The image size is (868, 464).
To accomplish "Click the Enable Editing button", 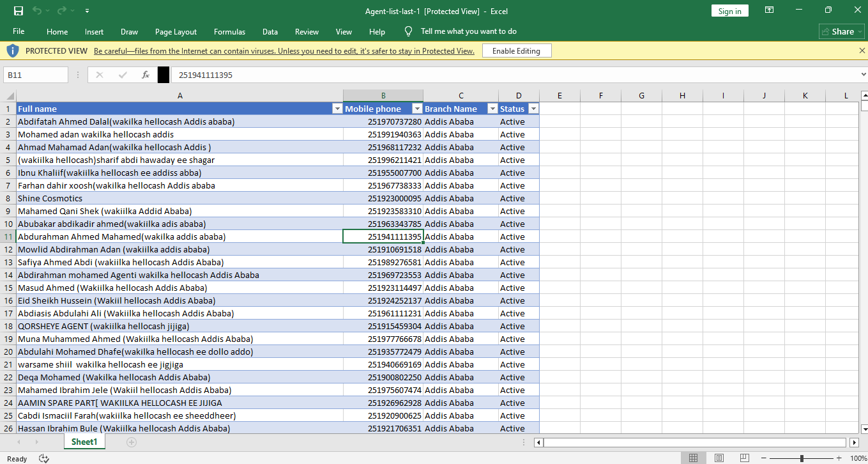I will tap(516, 51).
